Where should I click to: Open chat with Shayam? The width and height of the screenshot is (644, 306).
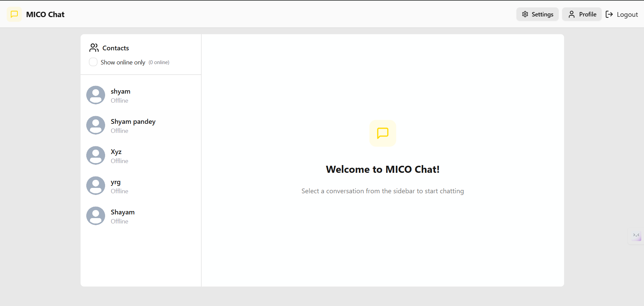[x=123, y=212]
